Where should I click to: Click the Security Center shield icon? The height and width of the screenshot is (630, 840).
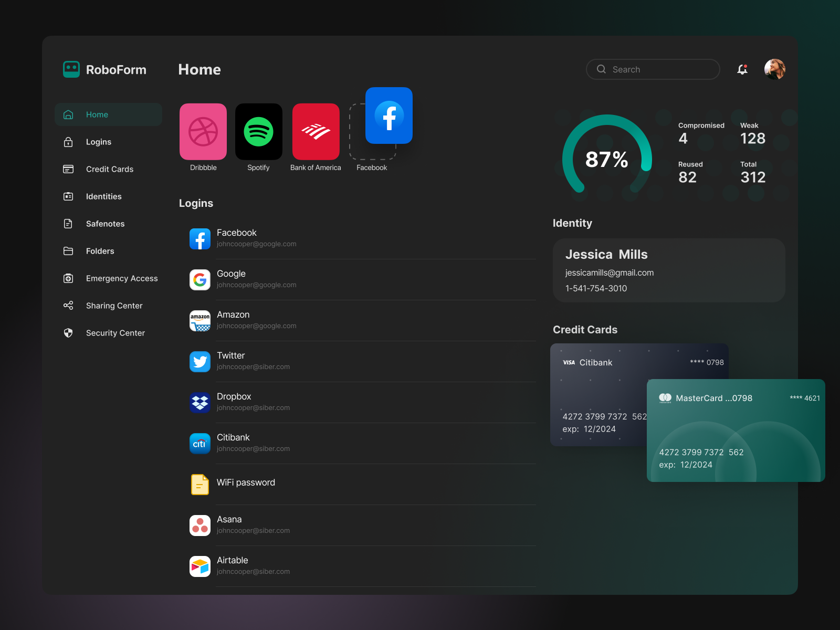coord(68,333)
